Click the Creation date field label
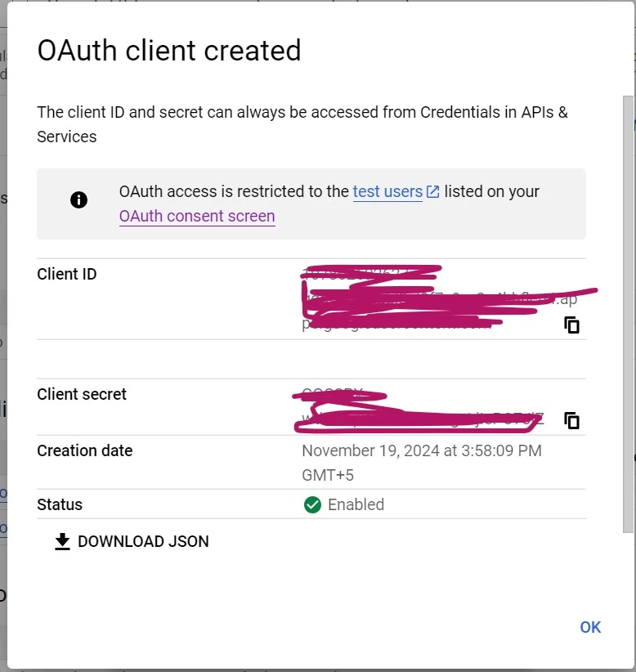636x672 pixels. [85, 450]
